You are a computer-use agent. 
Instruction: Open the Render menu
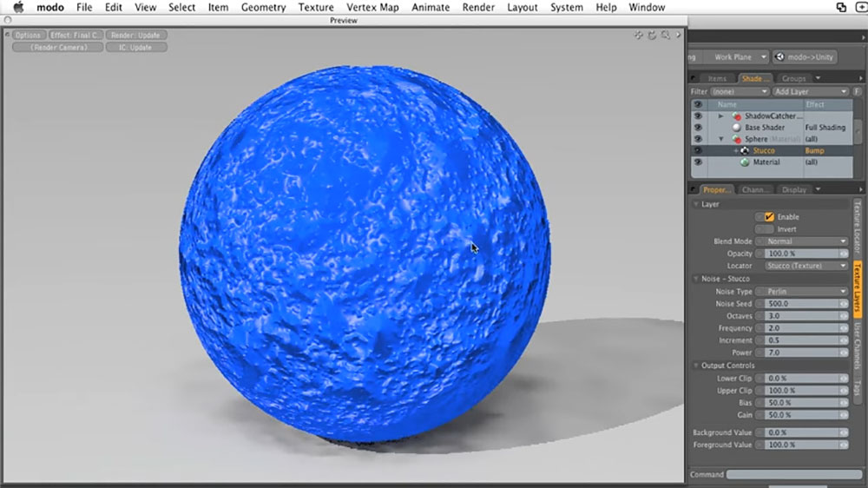pos(478,7)
